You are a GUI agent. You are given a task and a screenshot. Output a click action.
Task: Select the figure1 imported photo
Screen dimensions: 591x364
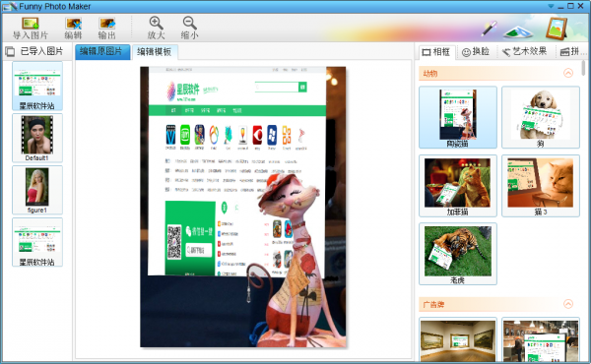[x=37, y=190]
